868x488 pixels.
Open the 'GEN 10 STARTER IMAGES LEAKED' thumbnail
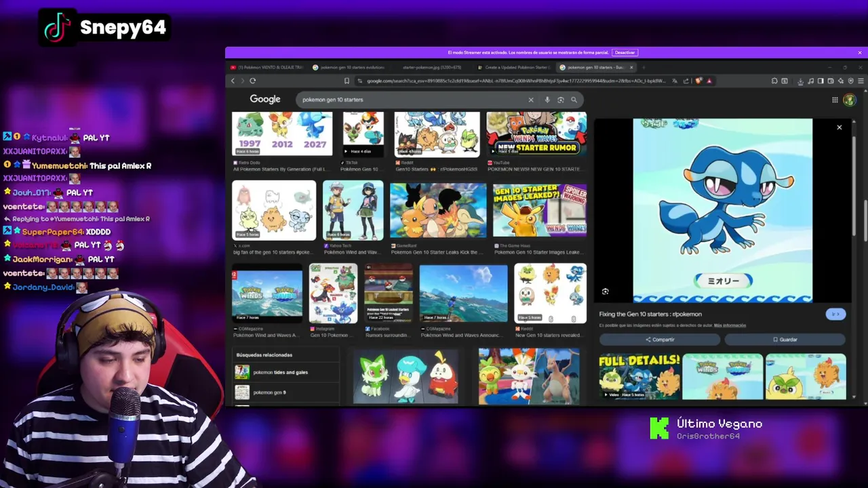(x=540, y=210)
